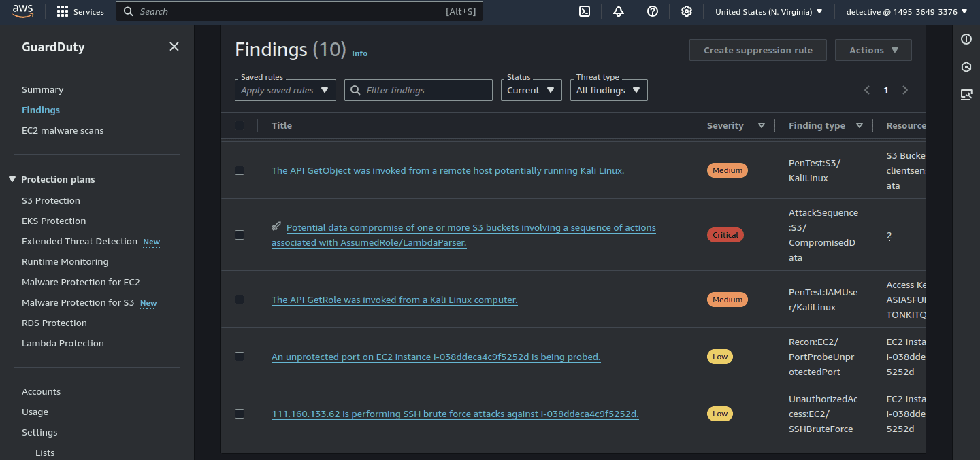Open the Services grid menu
Image resolution: width=980 pixels, height=460 pixels.
(x=80, y=12)
